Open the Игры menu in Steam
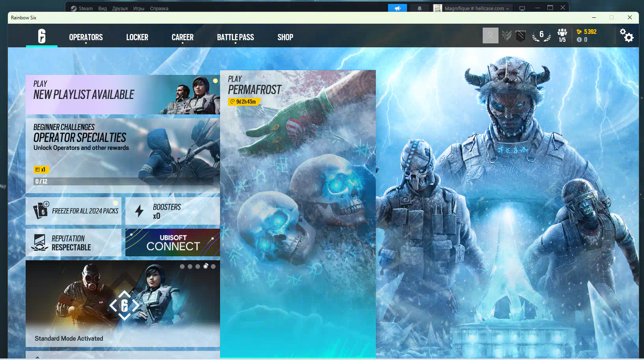 click(x=139, y=8)
